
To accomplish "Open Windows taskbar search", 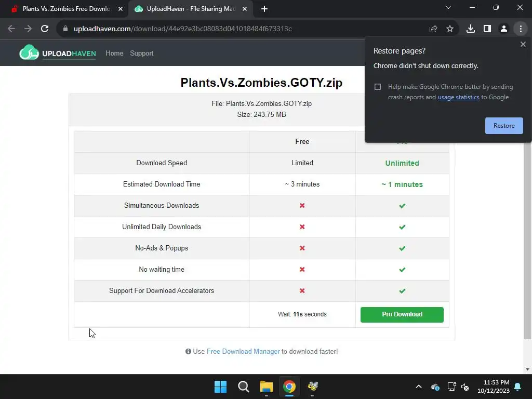I will tap(244, 387).
